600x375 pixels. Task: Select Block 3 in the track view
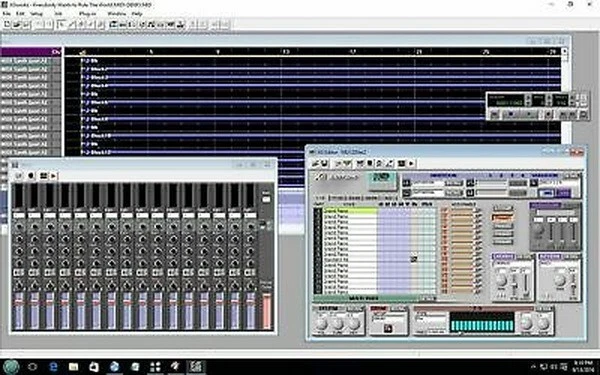(x=321, y=77)
